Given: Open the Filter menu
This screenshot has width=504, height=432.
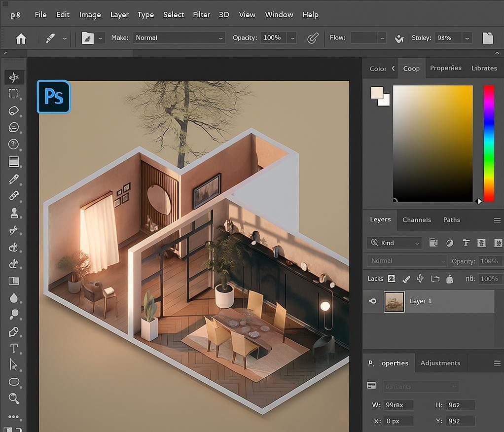Looking at the screenshot, I should tap(201, 15).
